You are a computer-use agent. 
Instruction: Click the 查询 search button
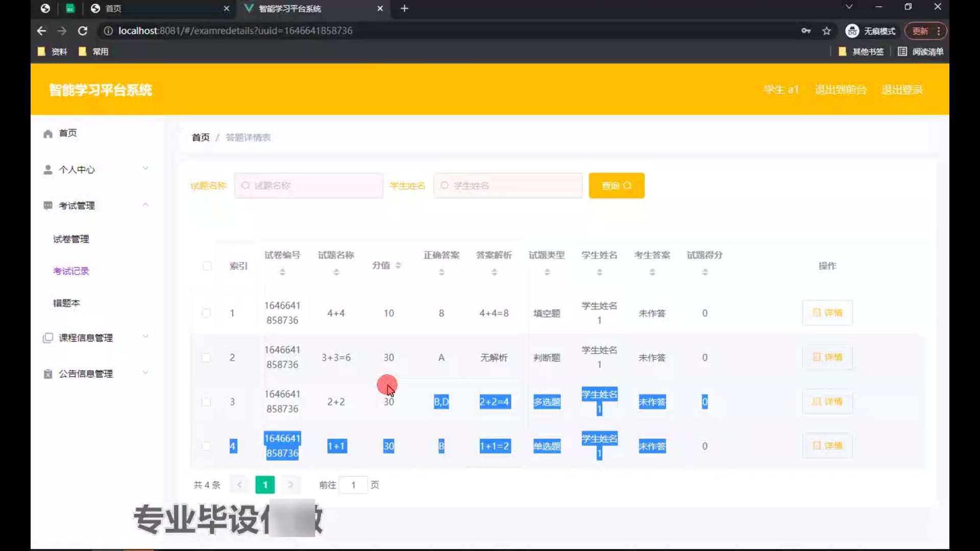point(616,186)
